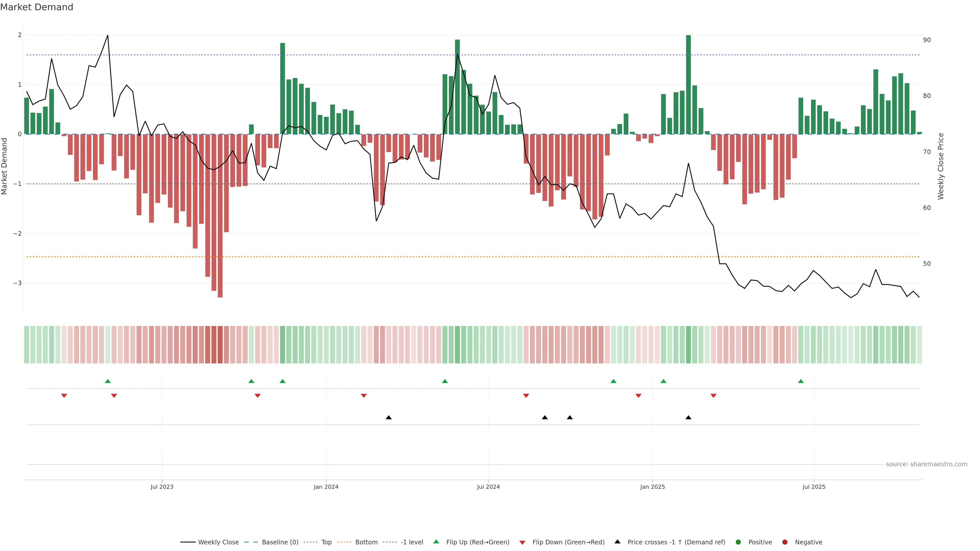Click the Market Demand chart title
Screen dimensions: 980x551
36,7
